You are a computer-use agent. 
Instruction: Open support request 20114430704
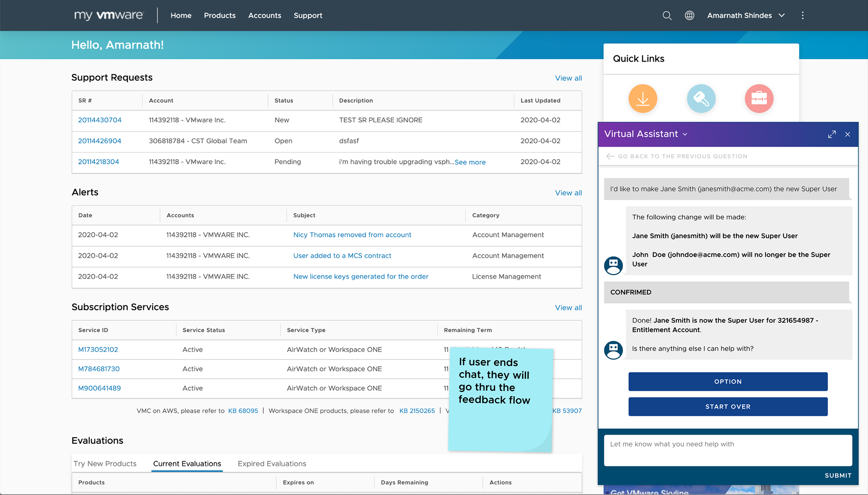100,120
